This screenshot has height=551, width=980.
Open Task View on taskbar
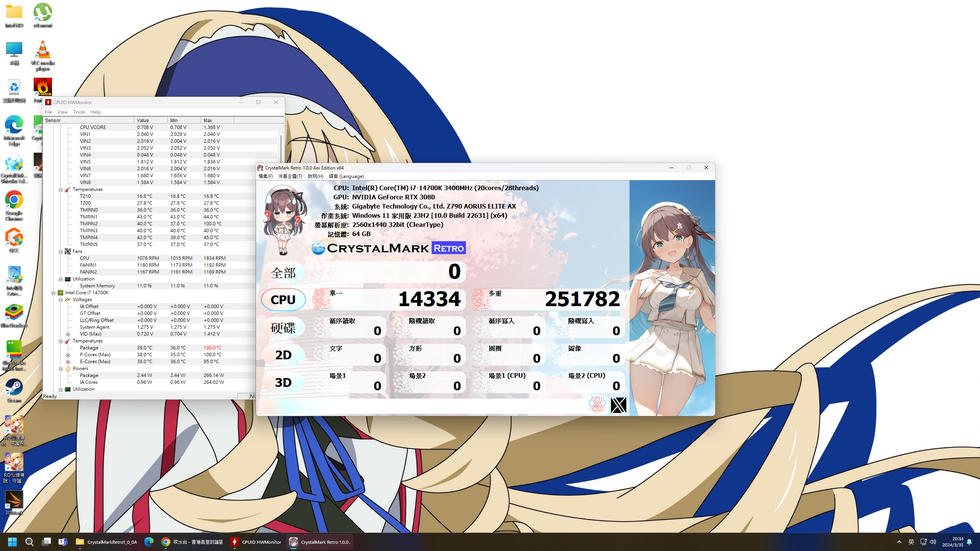[46, 542]
